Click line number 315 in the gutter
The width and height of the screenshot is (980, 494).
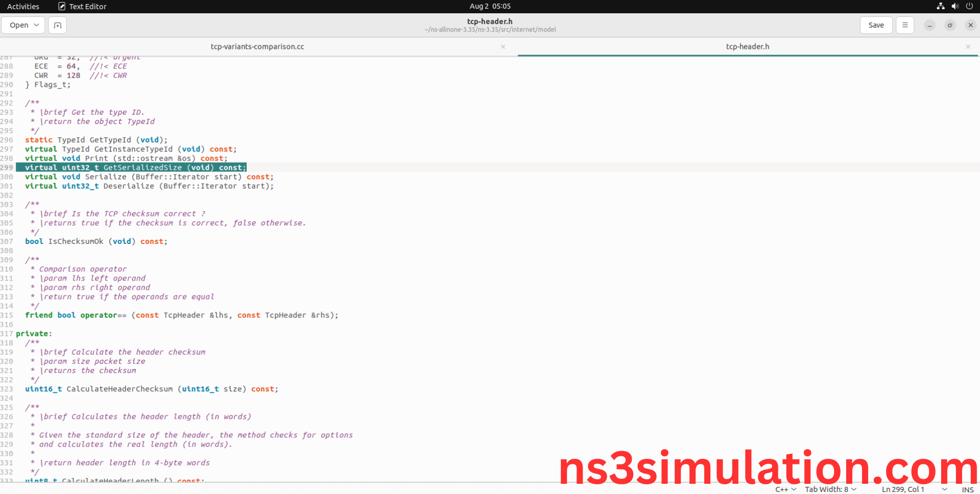[x=7, y=315]
